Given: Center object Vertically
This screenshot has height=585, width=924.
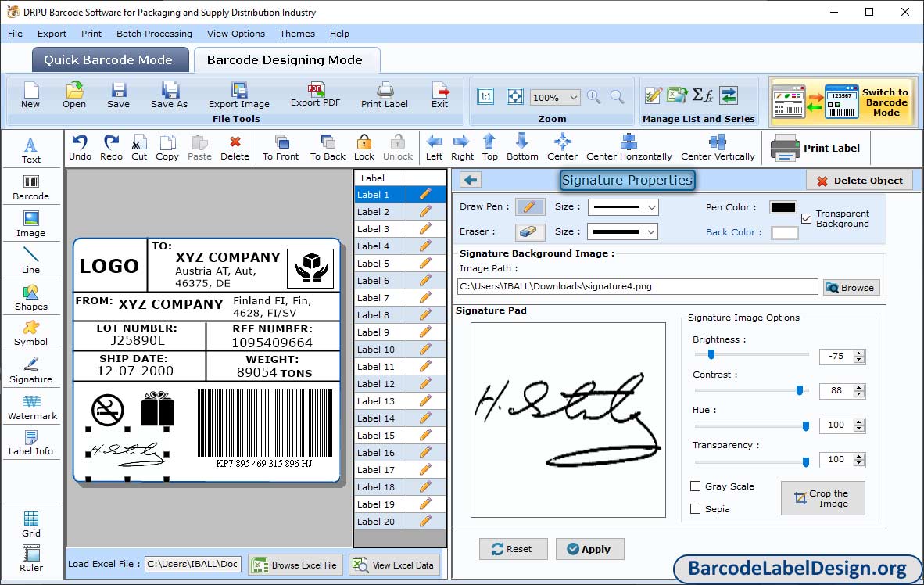Looking at the screenshot, I should pos(717,148).
